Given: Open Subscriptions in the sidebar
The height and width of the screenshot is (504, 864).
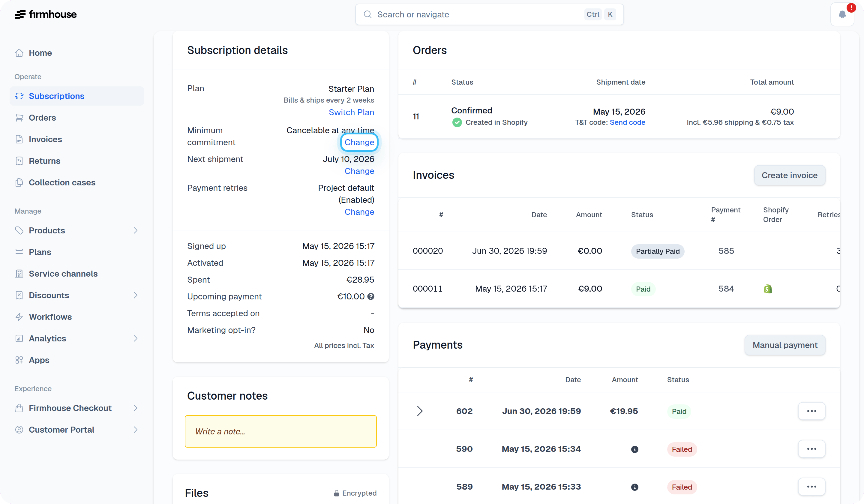Looking at the screenshot, I should tap(77, 96).
